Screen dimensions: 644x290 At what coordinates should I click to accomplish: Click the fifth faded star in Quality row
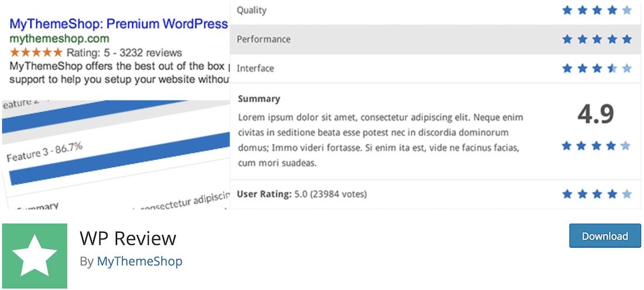coord(627,11)
